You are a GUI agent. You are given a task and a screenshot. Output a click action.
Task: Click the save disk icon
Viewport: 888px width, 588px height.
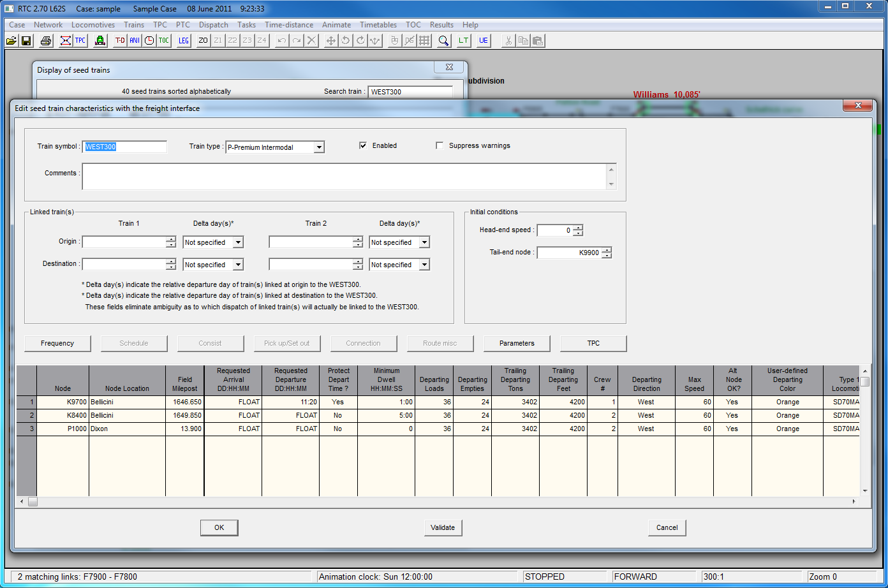[26, 41]
